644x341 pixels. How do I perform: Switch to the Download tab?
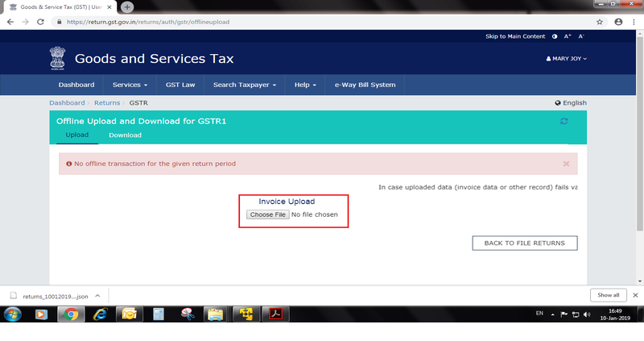pos(125,135)
